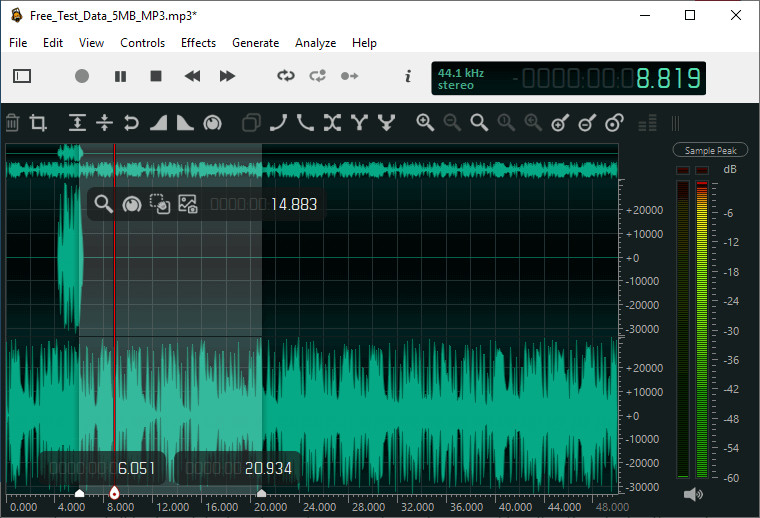Click the 44.1 kHz stereo format display

461,78
